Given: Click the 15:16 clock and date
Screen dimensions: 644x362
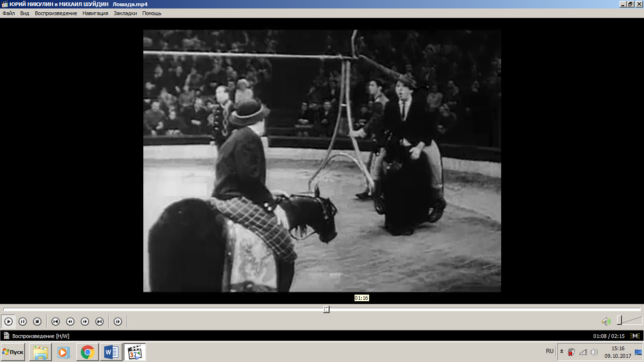Looking at the screenshot, I should 618,352.
